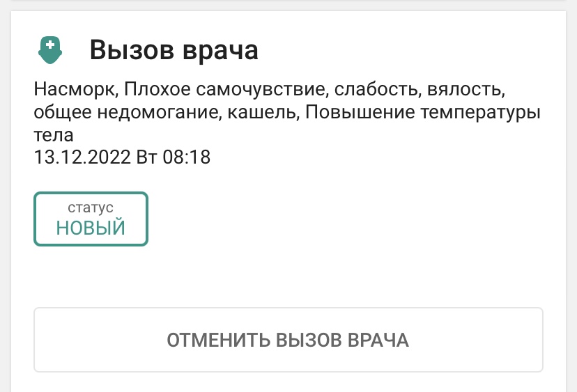Screen dimensions: 577x392
Task: Select the "Вызов врача" heading
Action: pos(174,50)
